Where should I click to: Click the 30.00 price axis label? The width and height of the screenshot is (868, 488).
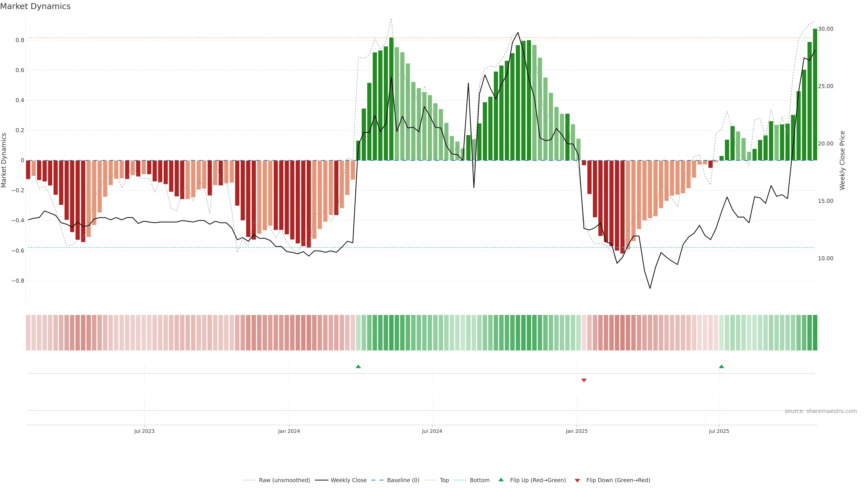coord(825,29)
